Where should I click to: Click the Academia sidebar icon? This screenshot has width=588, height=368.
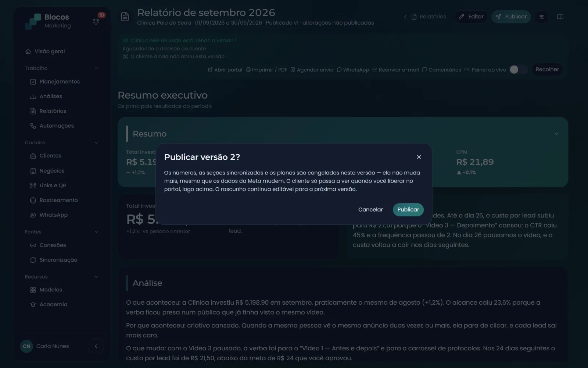pos(33,304)
